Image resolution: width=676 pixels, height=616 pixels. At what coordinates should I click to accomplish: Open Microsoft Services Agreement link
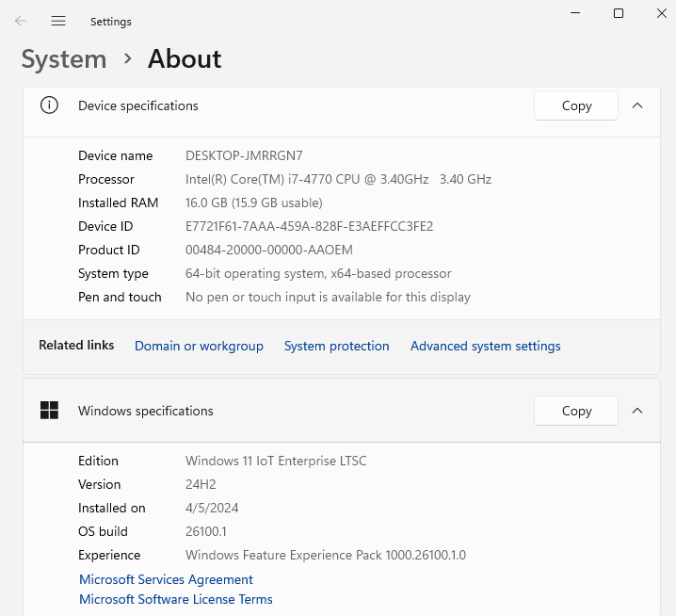[166, 579]
